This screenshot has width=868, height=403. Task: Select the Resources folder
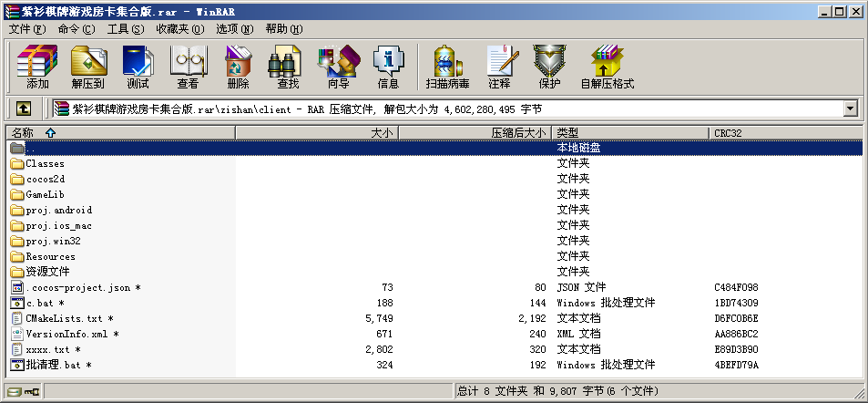pyautogui.click(x=50, y=256)
